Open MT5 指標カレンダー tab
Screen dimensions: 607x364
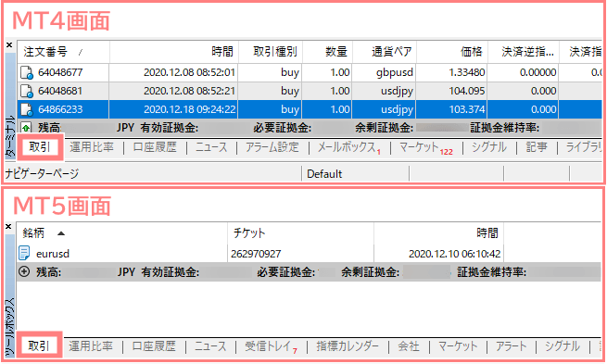pos(348,345)
